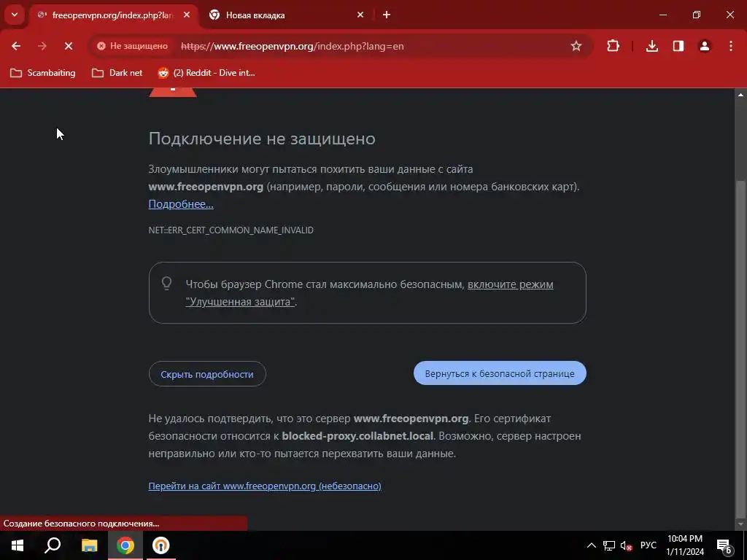The image size is (747, 560).
Task: Click Скрыть подробности button
Action: click(207, 374)
